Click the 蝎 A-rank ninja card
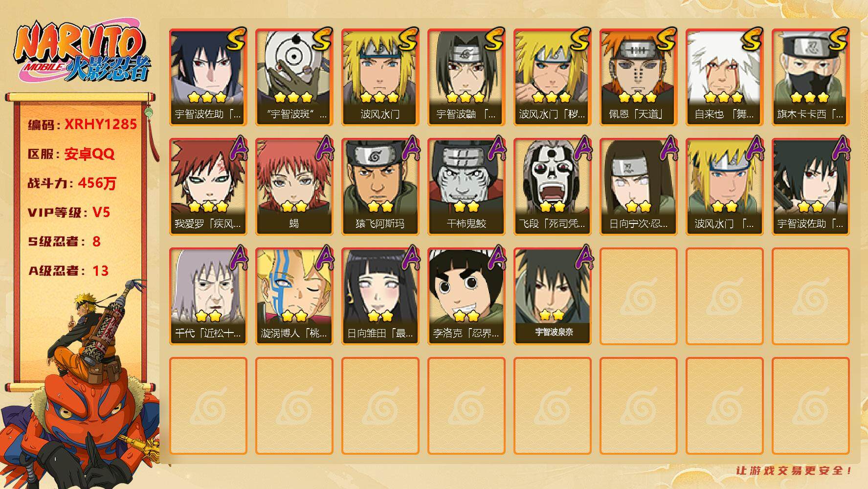 [294, 187]
